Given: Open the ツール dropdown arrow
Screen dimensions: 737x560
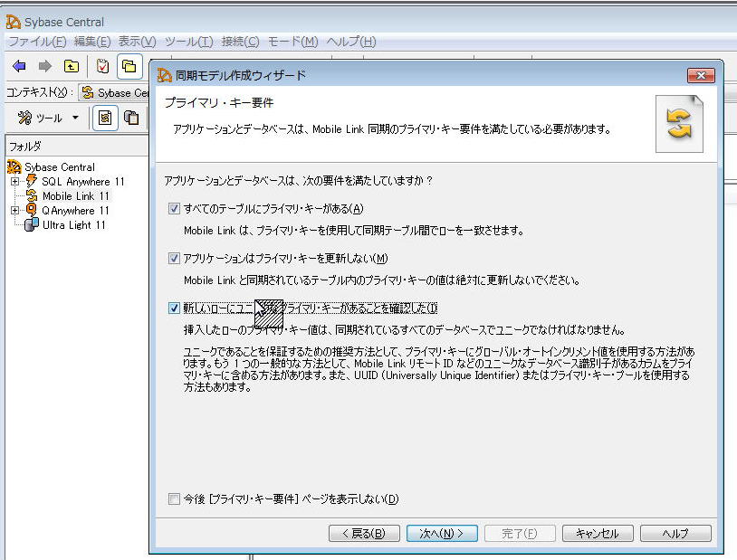Looking at the screenshot, I should click(75, 118).
